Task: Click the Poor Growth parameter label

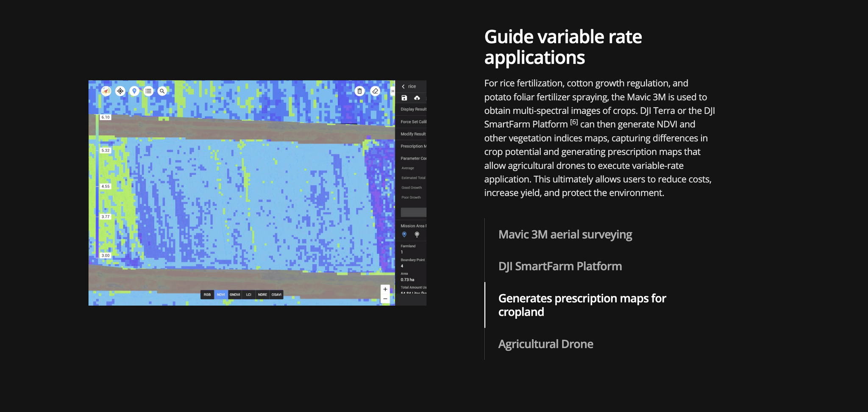Action: [411, 198]
